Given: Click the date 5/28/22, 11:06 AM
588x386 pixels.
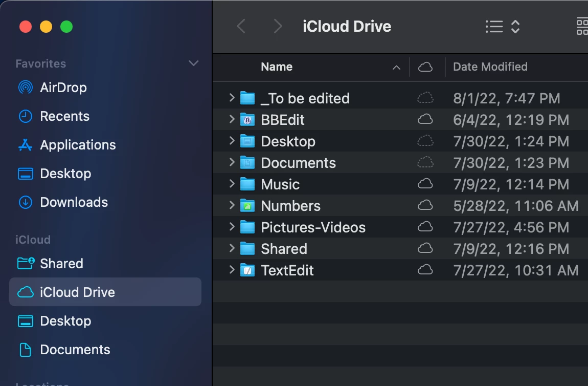Looking at the screenshot, I should point(515,206).
